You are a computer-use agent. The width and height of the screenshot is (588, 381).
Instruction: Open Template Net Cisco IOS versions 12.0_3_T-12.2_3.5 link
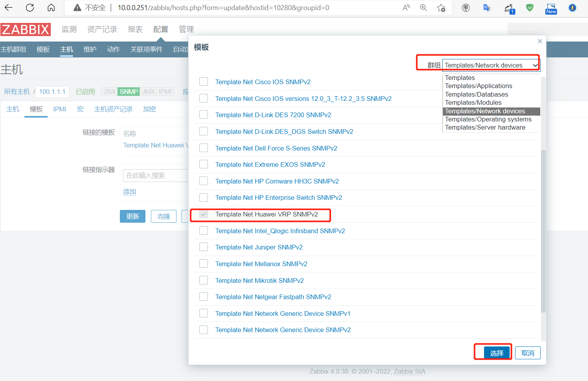pyautogui.click(x=303, y=99)
